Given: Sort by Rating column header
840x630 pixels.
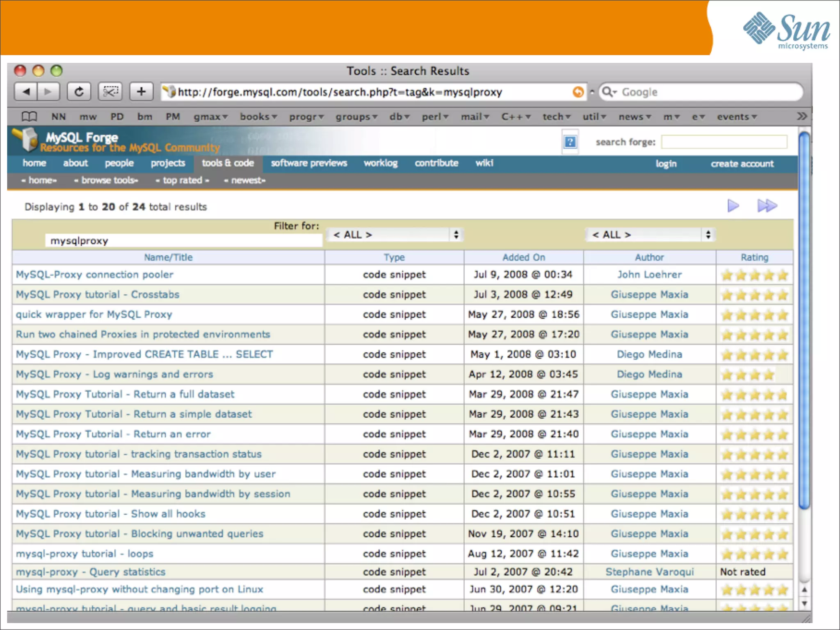Looking at the screenshot, I should (754, 257).
